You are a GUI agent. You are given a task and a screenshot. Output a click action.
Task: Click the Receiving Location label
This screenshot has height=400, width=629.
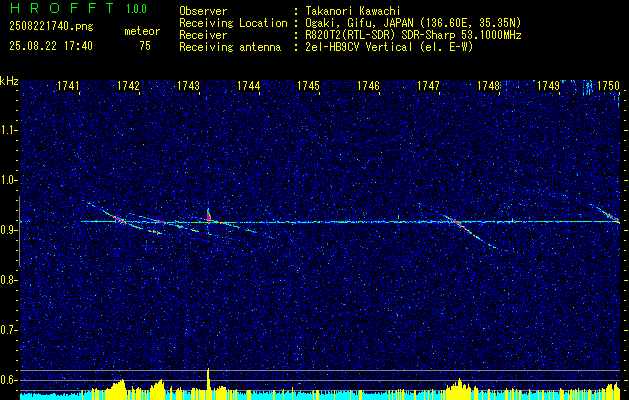coord(233,23)
